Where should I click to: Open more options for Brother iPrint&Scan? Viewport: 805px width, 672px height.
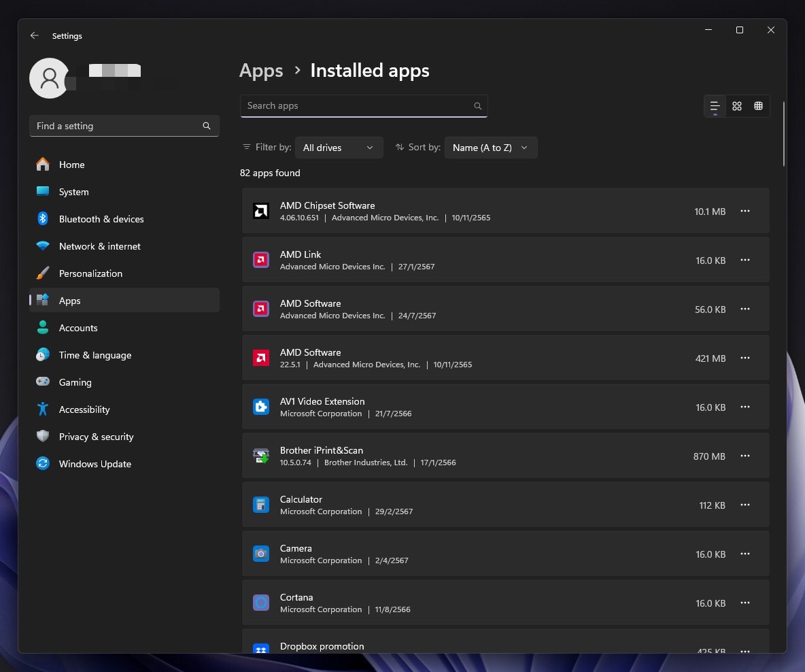click(x=745, y=456)
